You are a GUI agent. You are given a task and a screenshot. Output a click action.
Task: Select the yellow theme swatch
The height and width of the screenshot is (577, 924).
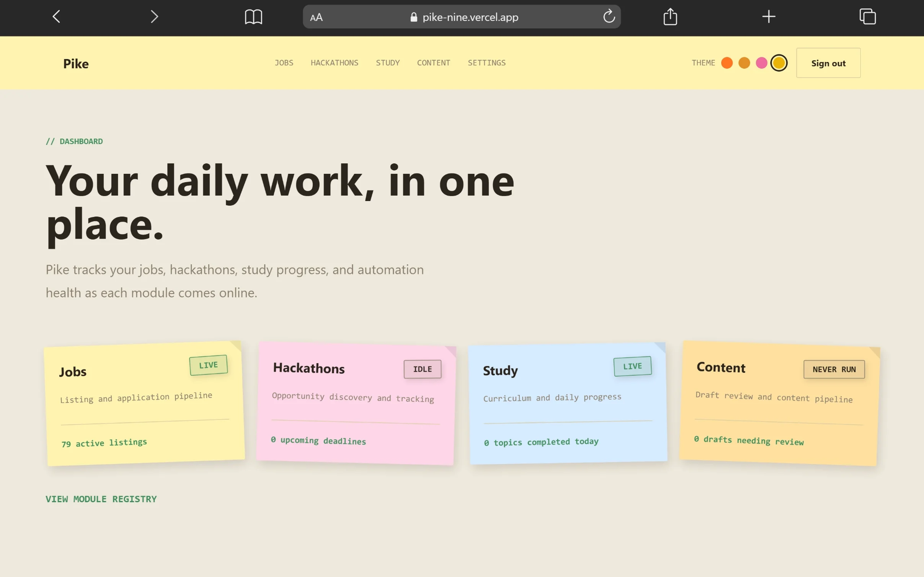tap(779, 63)
